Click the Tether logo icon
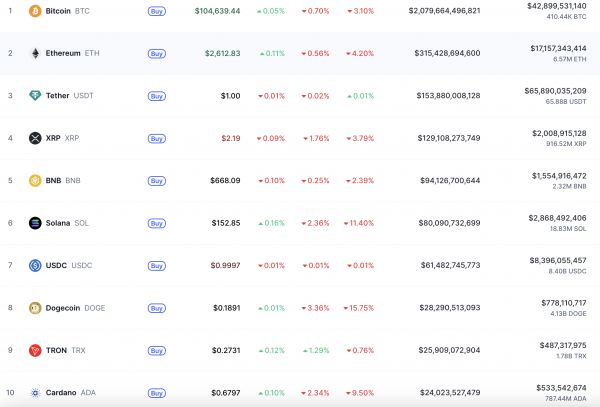The width and height of the screenshot is (600, 407). click(35, 96)
